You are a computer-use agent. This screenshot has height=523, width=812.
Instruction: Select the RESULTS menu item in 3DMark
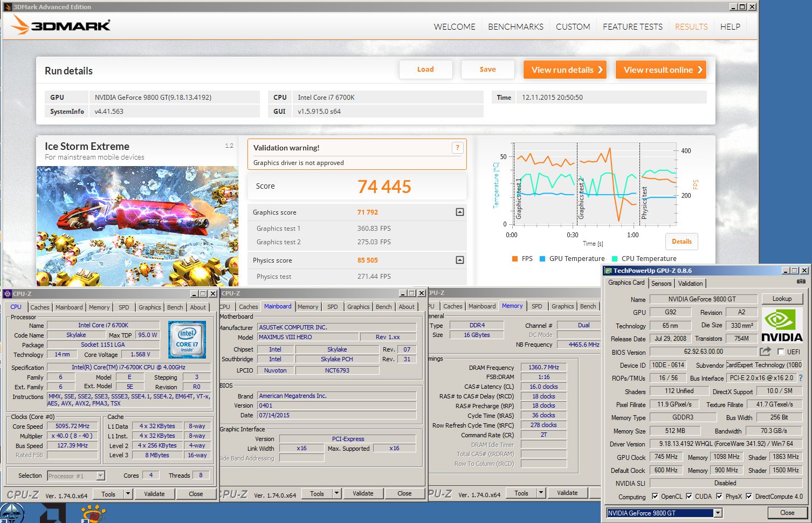(x=691, y=26)
